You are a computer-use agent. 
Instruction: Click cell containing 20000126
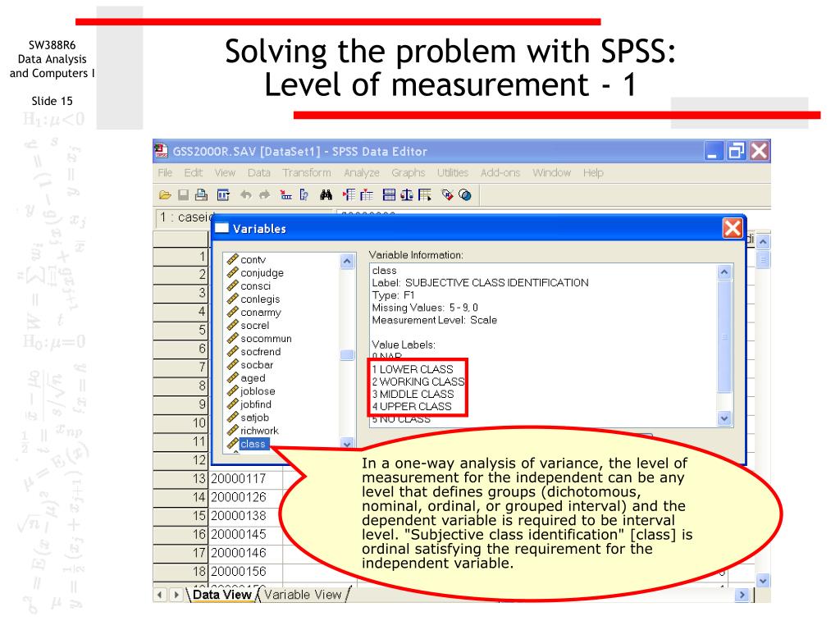(245, 497)
